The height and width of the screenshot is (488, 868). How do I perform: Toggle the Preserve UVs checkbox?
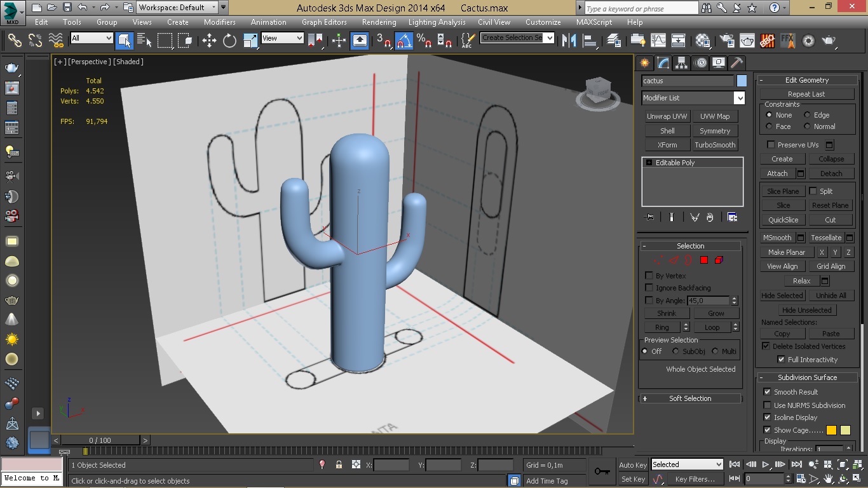click(771, 145)
